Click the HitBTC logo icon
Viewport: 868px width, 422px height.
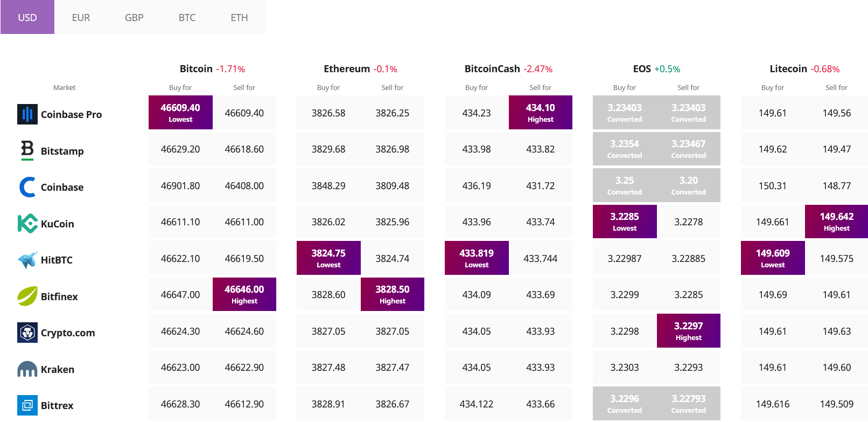tap(27, 260)
